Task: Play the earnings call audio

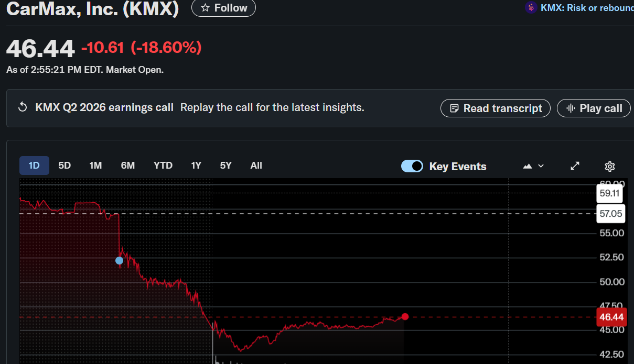Action: (594, 108)
